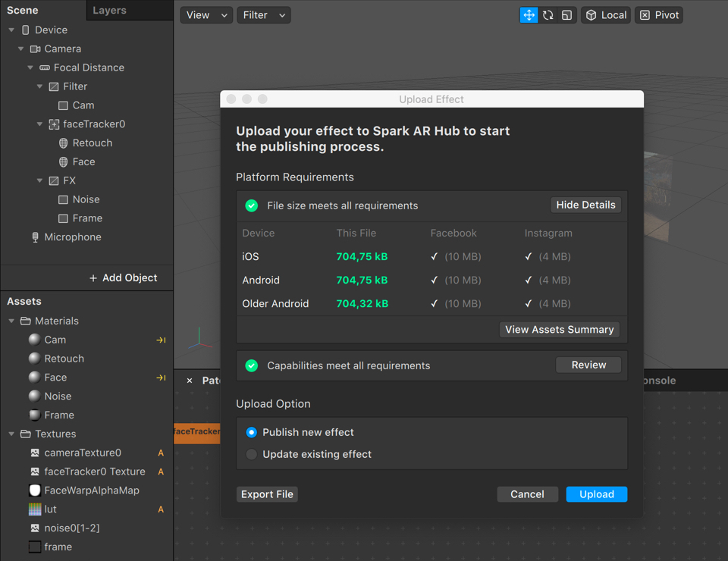
Task: Collapse the faceTracker0 node
Action: [39, 124]
